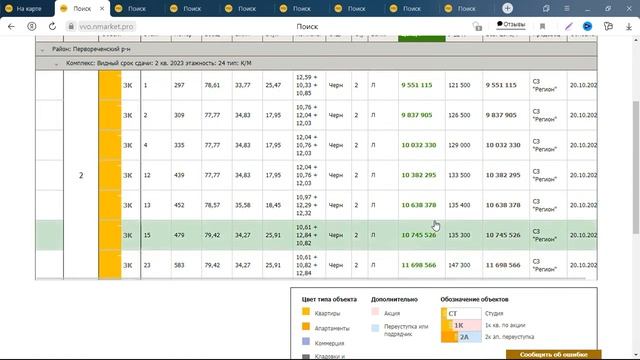Image resolution: width=640 pixels, height=360 pixels.
Task: Click green price 10 032 330
Action: 419,145
